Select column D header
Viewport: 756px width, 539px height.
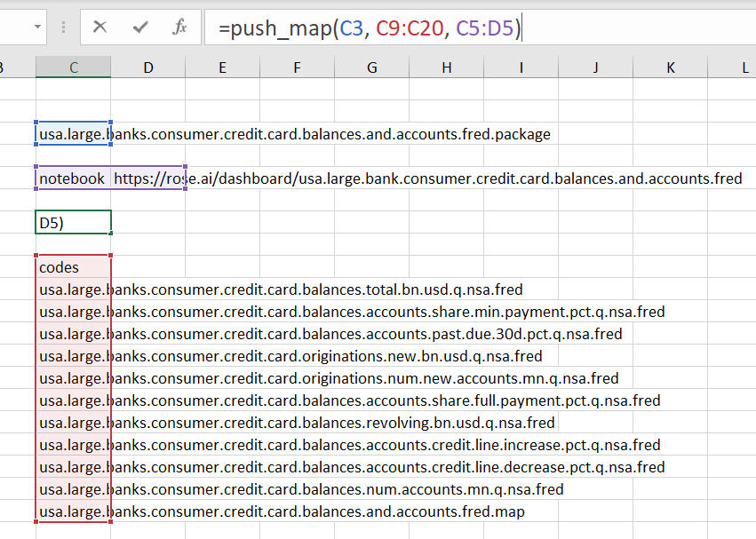[148, 67]
